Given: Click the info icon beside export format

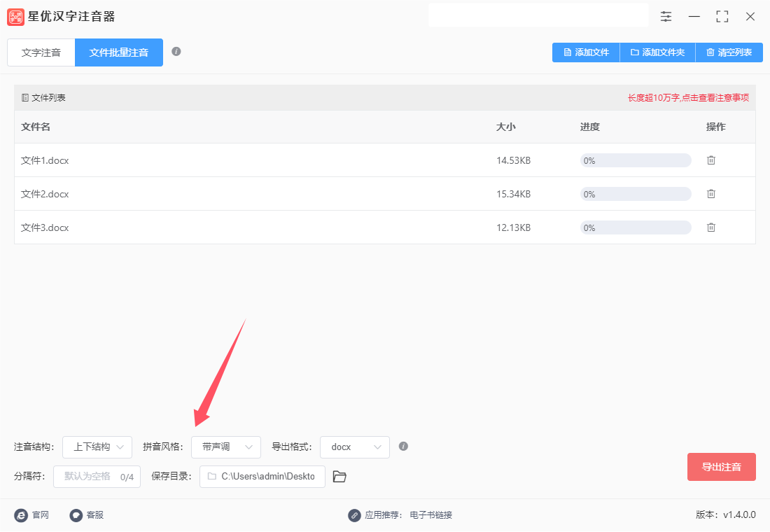Looking at the screenshot, I should click(x=403, y=446).
